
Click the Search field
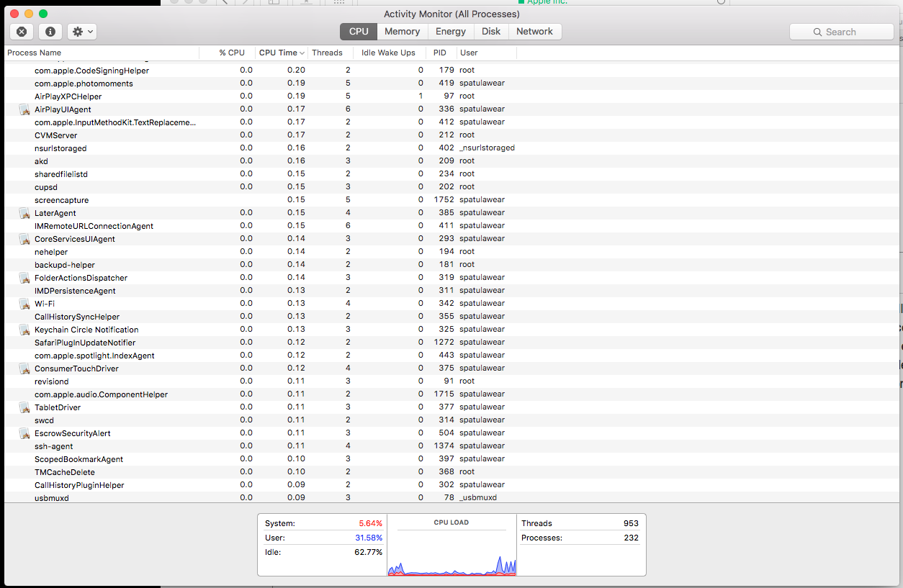(x=841, y=32)
